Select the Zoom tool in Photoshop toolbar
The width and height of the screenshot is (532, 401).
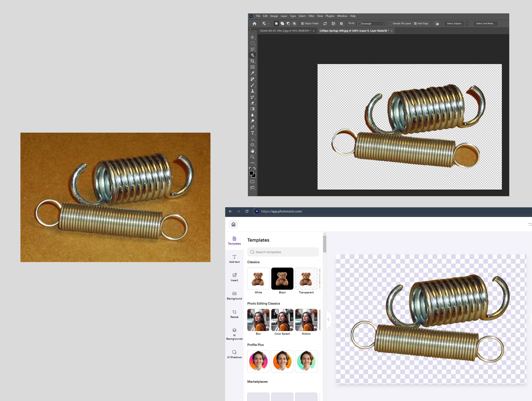(x=252, y=157)
